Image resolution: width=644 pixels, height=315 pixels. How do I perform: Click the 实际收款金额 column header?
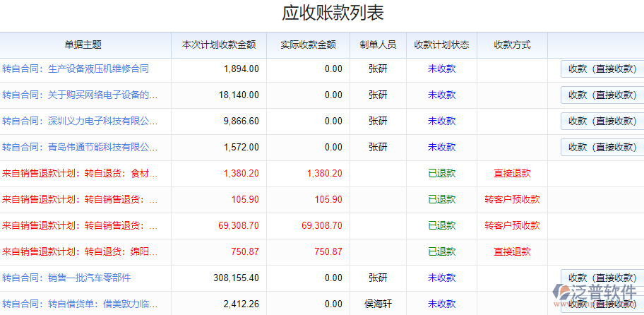tap(308, 45)
